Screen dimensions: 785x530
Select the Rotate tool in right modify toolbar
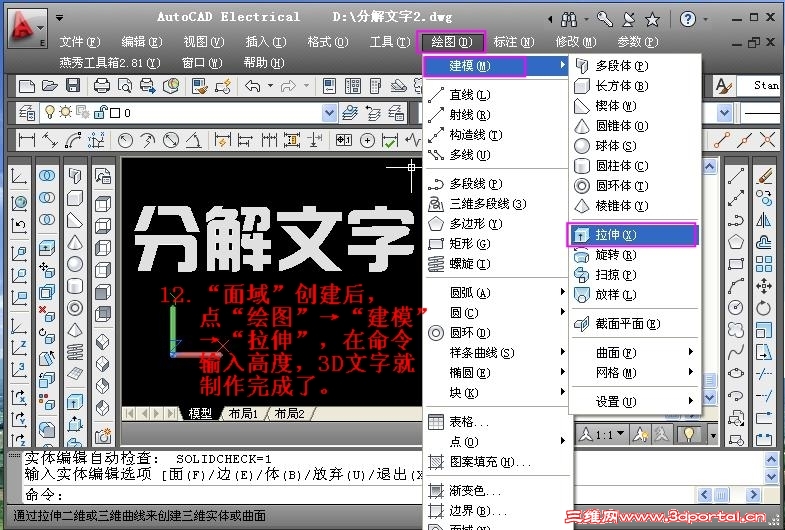point(763,308)
